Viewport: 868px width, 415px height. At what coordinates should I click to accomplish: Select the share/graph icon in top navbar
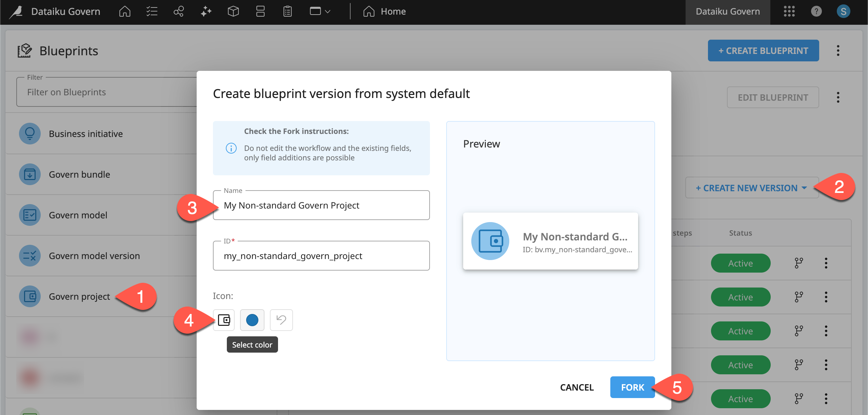click(x=179, y=11)
